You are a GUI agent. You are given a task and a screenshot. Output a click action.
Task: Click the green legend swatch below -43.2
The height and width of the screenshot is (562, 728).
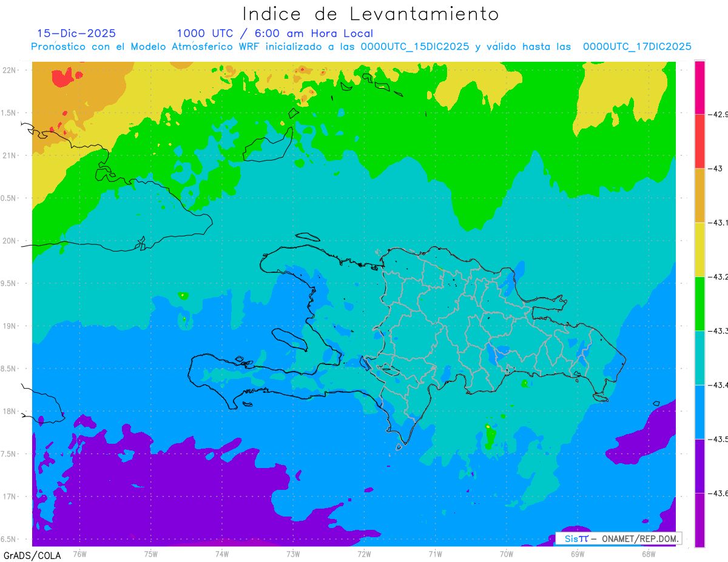point(699,304)
